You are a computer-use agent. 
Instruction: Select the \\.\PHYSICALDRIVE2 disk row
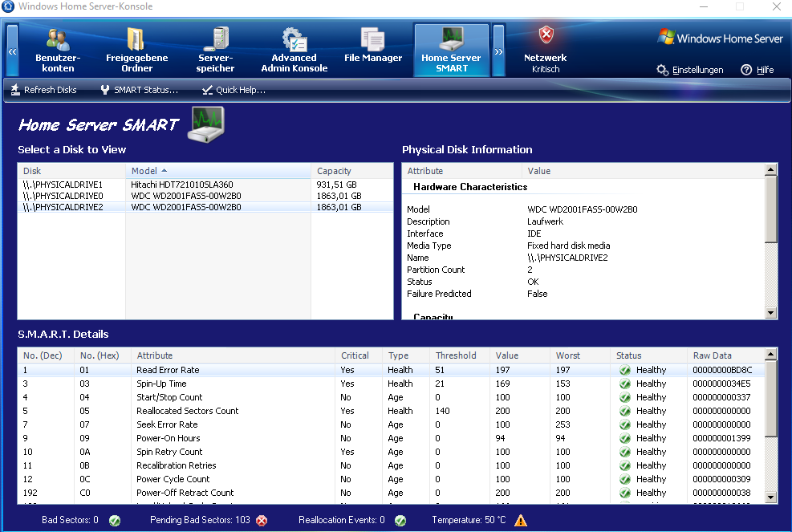[x=205, y=207]
